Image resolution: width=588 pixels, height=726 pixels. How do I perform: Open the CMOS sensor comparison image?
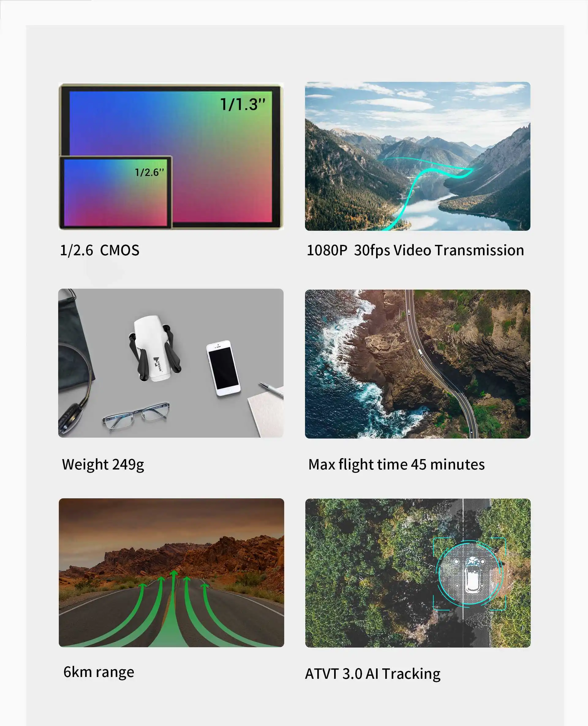click(171, 156)
